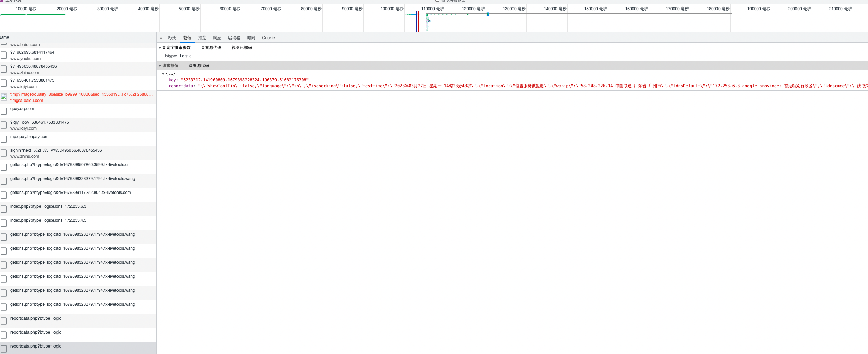The image size is (868, 354).
Task: Click the blue marker on the timeline overview
Action: coord(488,14)
